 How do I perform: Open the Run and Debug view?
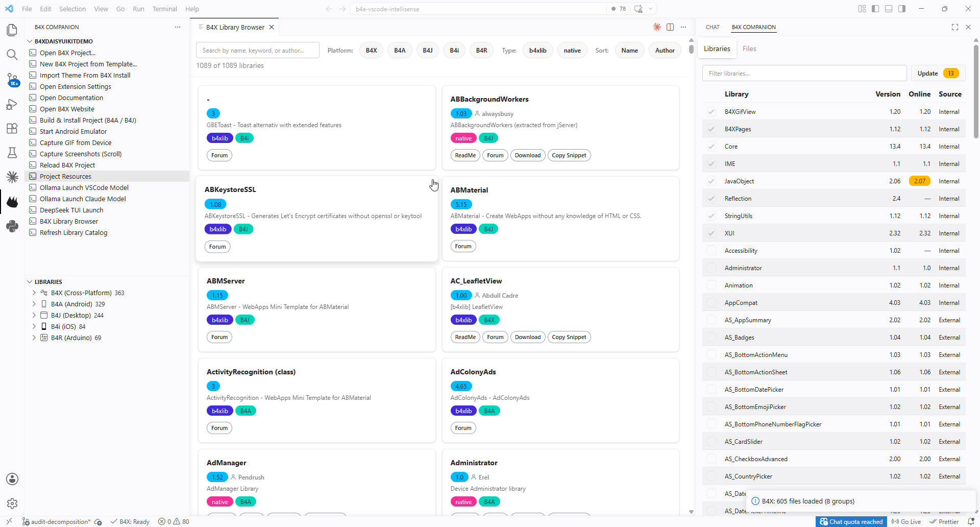point(12,104)
